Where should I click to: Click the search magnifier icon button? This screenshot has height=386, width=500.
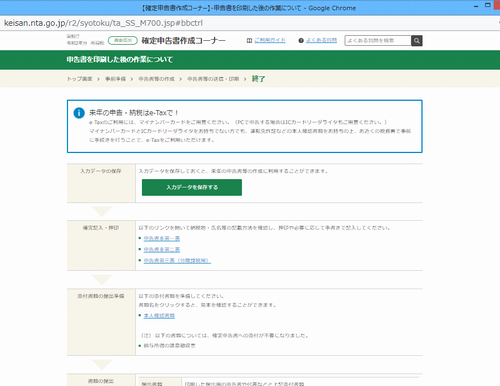point(417,41)
